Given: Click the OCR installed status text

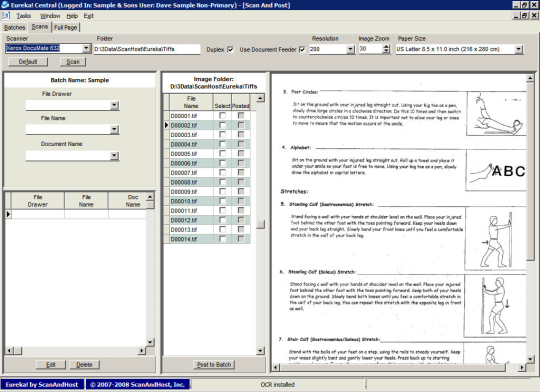Looking at the screenshot, I should 278,384.
